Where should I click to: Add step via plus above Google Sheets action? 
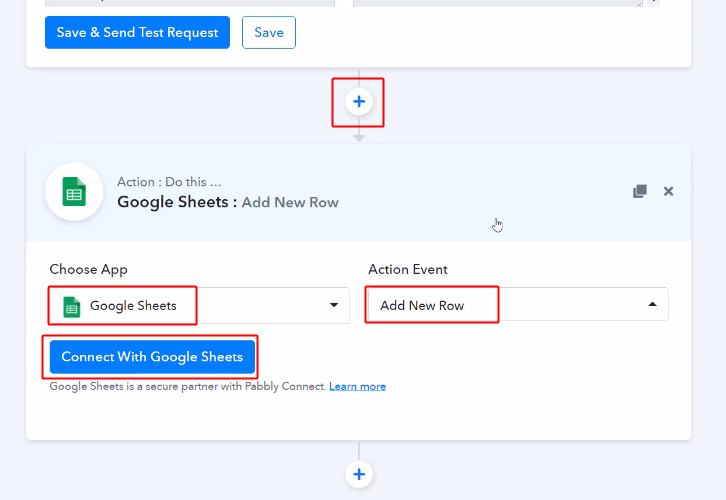point(359,101)
